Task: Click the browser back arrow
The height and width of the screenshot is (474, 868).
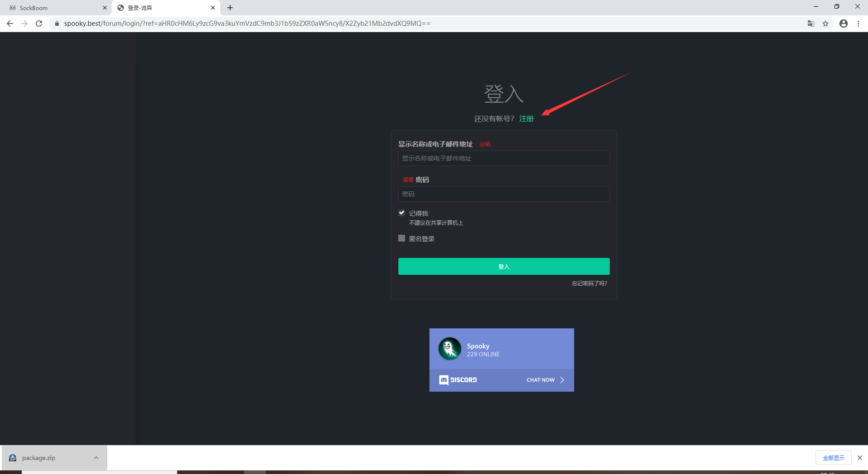Action: (10, 24)
